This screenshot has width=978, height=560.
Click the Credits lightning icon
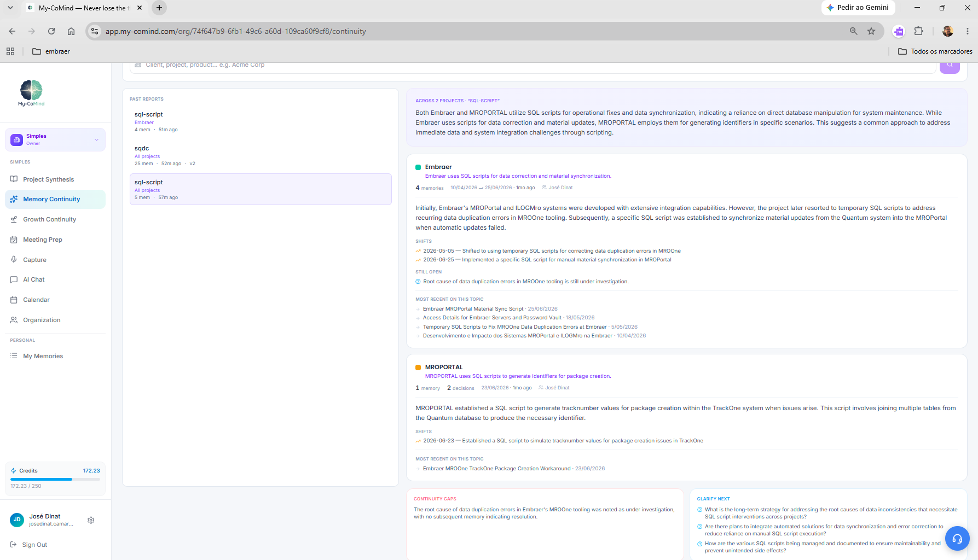point(14,471)
